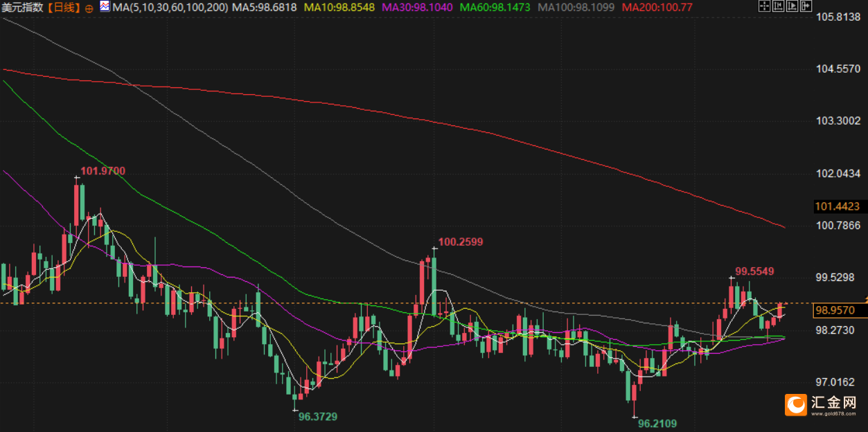Click the 96.2109 lowest price label
Image resolution: width=868 pixels, height=432 pixels.
[657, 423]
